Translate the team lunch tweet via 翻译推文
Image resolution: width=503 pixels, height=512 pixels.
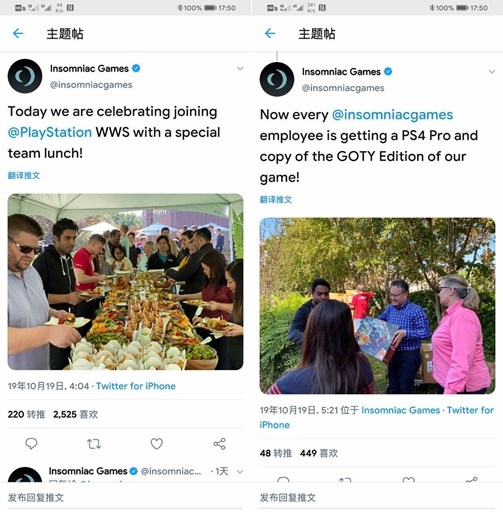24,175
